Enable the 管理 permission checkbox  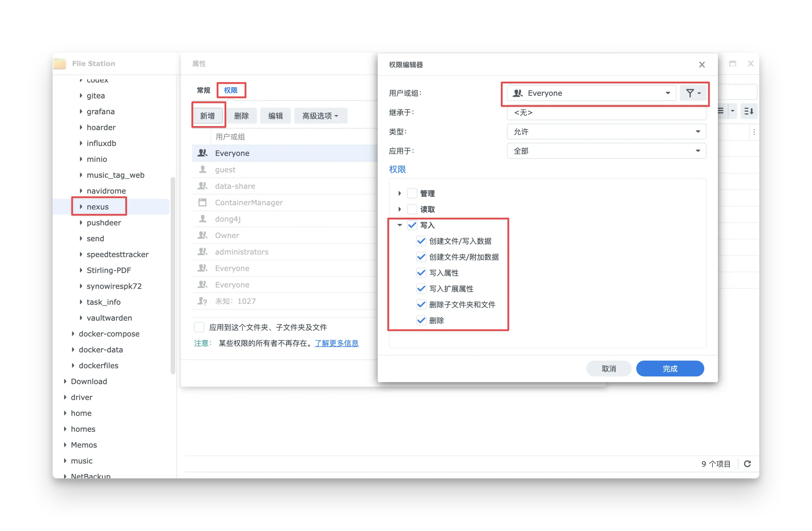pos(412,194)
